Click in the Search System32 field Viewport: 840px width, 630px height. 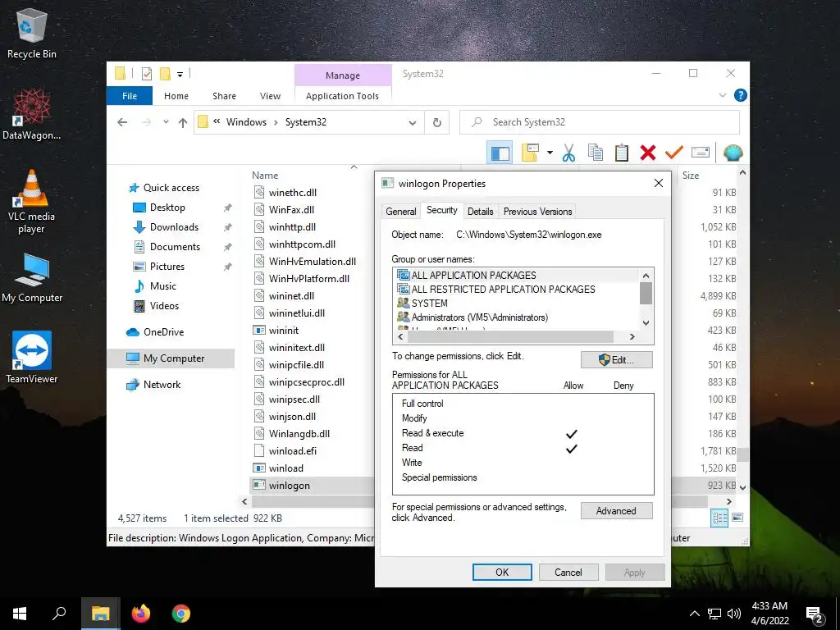coord(600,122)
